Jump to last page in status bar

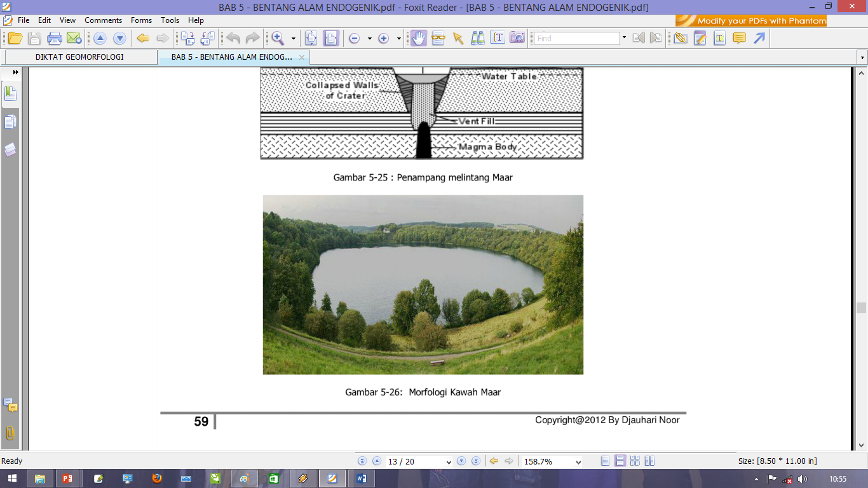click(x=476, y=461)
